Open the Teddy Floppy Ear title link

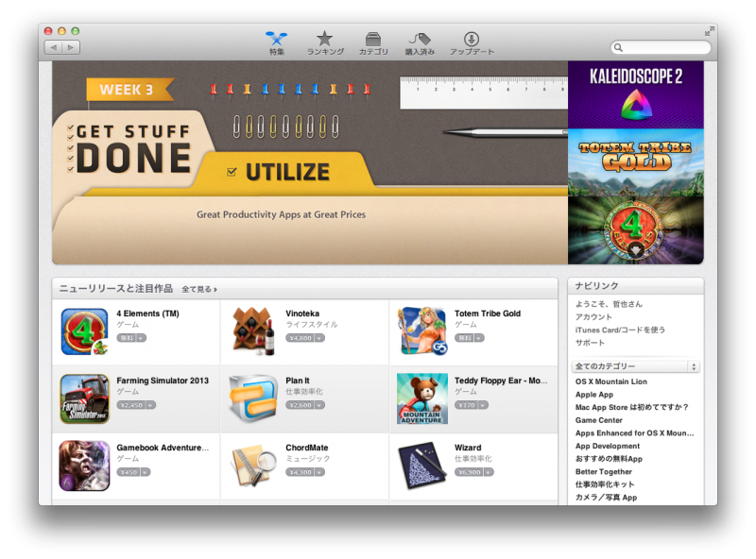pos(501,381)
